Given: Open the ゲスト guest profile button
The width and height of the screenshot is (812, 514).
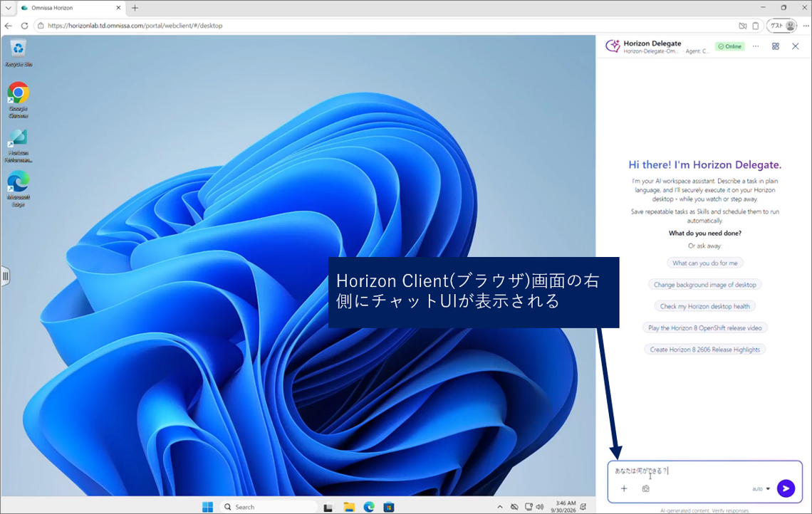Looking at the screenshot, I should (781, 26).
